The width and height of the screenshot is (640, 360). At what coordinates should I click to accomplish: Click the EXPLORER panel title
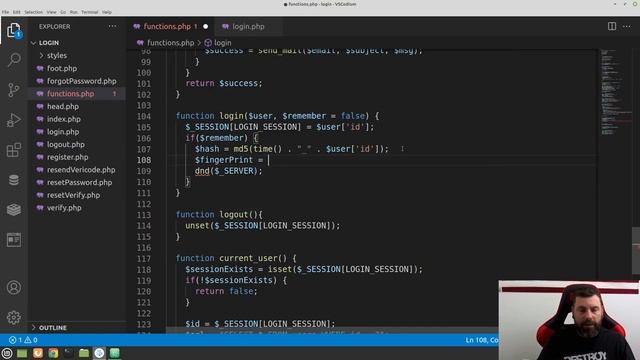click(x=55, y=27)
